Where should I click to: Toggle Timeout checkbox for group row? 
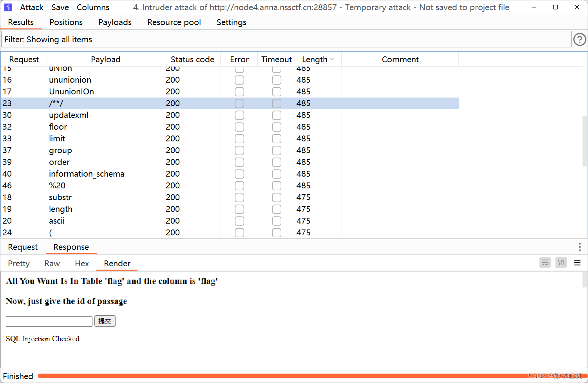coord(277,150)
